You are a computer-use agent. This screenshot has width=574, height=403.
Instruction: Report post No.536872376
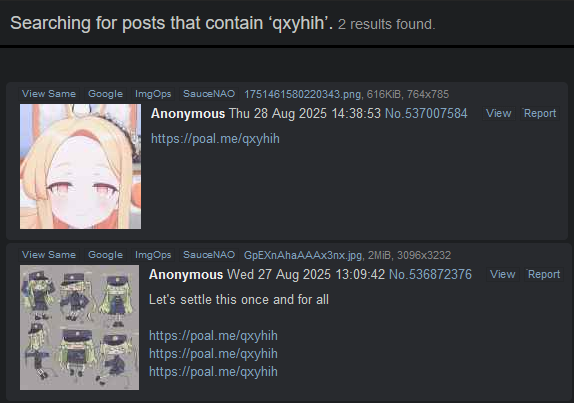point(544,275)
